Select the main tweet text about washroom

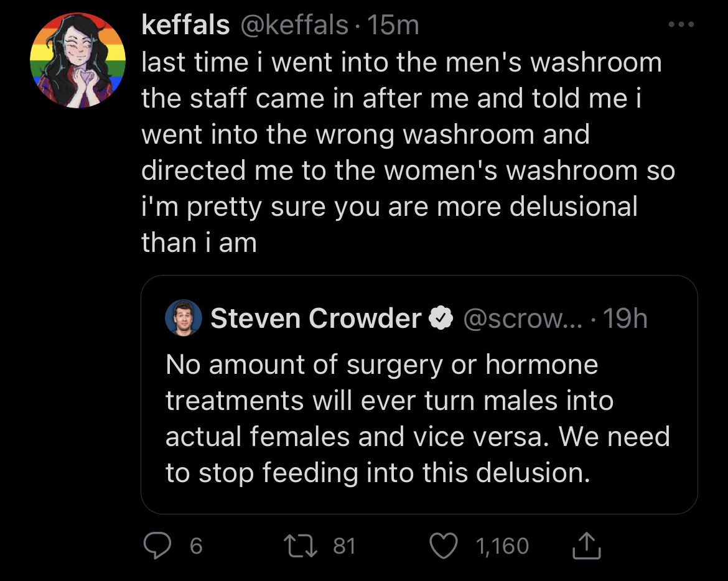click(408, 152)
